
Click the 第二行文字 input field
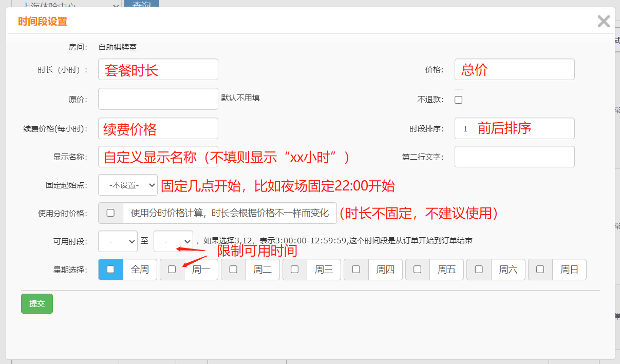click(x=514, y=157)
